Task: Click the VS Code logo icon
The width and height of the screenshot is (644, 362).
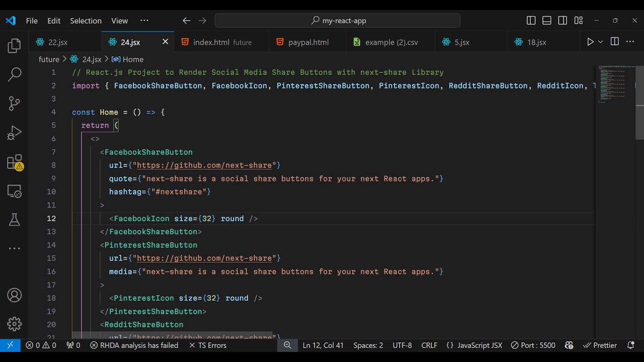Action: point(11,21)
